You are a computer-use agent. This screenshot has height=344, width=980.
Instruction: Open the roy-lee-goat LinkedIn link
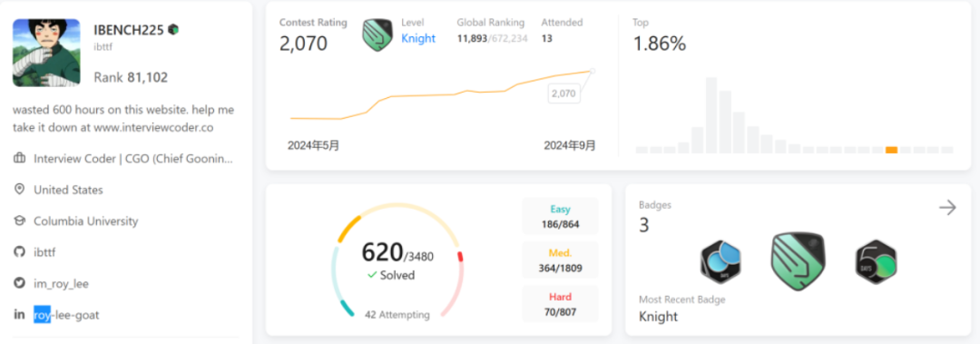(x=66, y=315)
